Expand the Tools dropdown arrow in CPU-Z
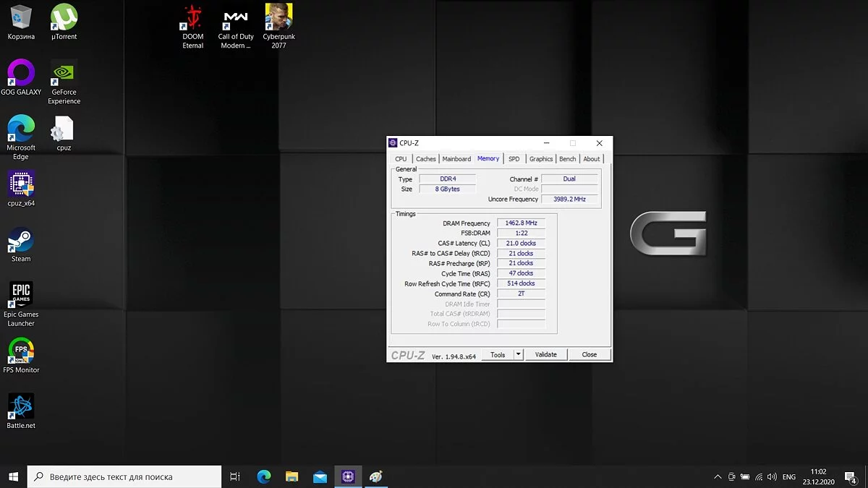868x488 pixels. coord(518,355)
